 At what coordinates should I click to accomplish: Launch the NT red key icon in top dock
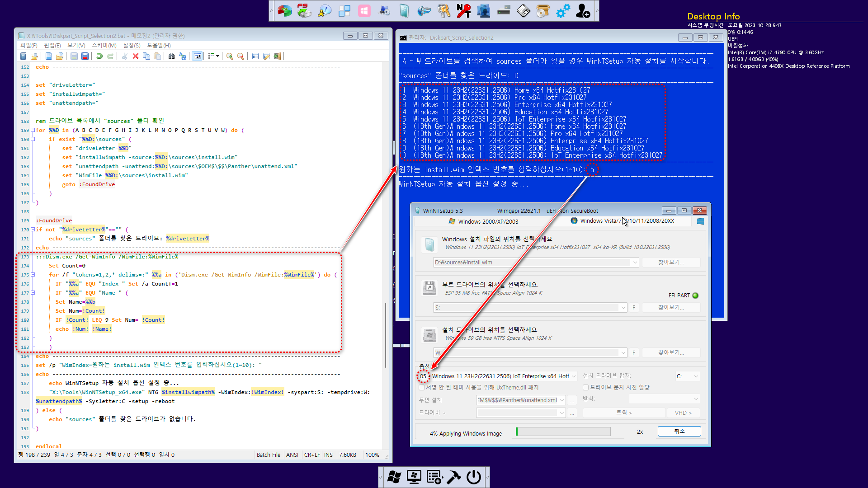(463, 10)
